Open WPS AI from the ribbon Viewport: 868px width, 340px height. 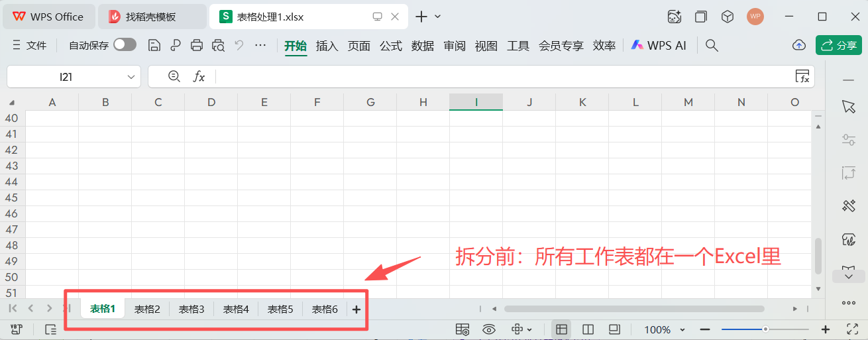(659, 45)
